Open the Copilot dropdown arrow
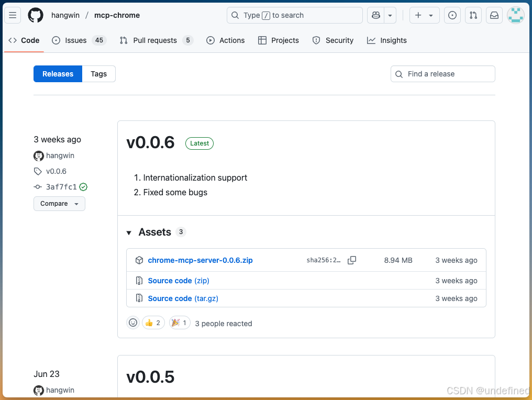Viewport: 532px width, 400px height. 390,15
